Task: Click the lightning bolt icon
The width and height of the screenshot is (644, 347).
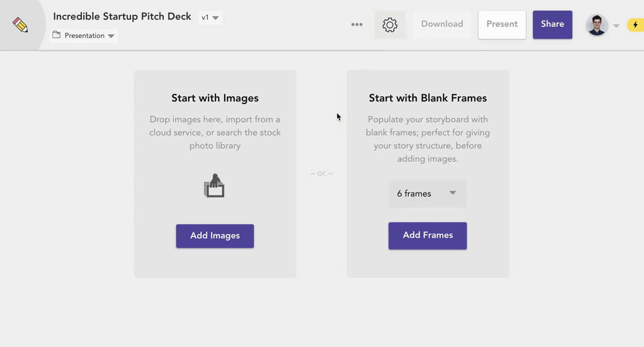Action: [636, 24]
